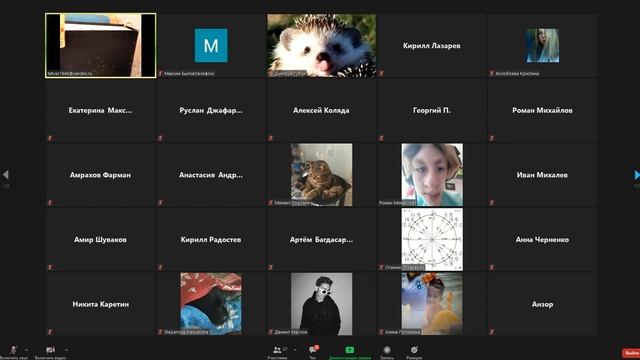Go to the next participants page arrow
The image size is (640, 360).
coord(636,175)
